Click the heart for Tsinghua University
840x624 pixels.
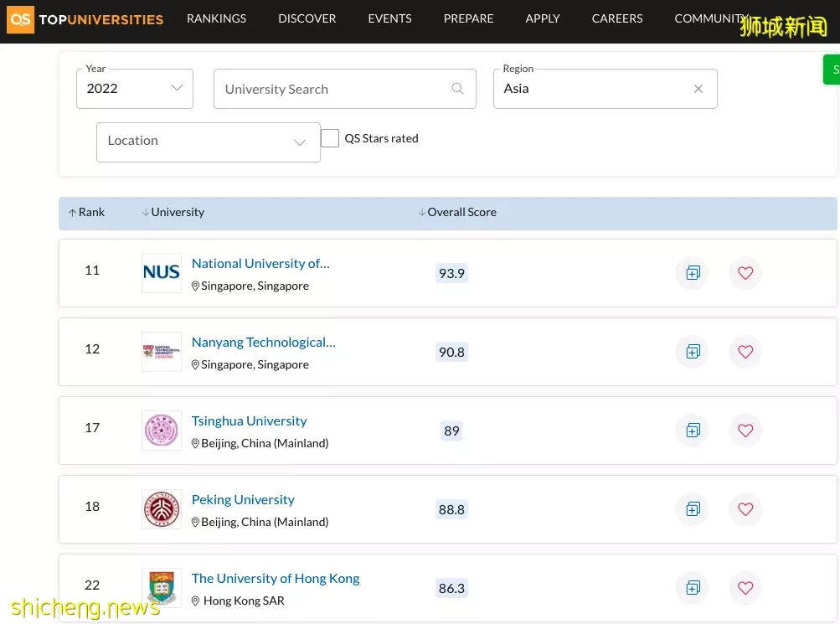click(x=745, y=431)
